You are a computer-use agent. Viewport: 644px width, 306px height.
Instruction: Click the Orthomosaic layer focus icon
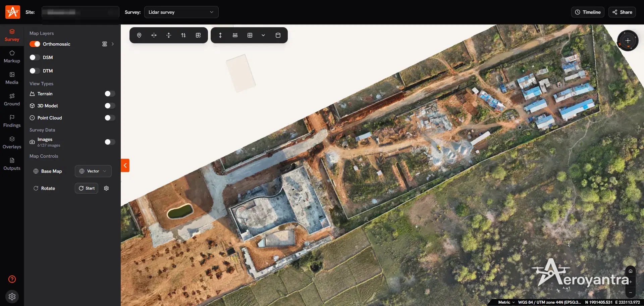pyautogui.click(x=105, y=44)
